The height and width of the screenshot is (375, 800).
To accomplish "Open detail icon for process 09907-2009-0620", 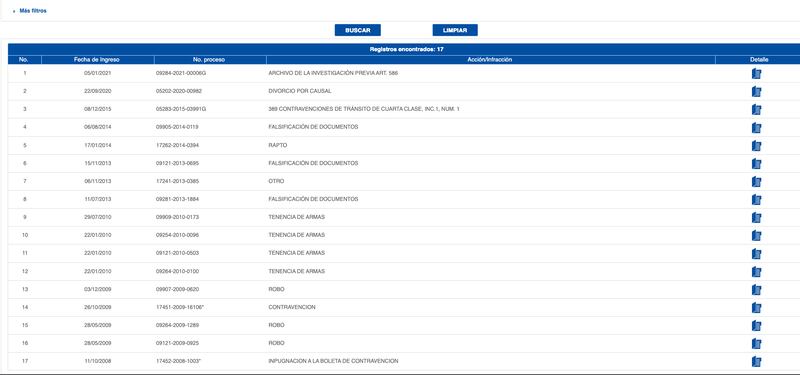I will (756, 289).
